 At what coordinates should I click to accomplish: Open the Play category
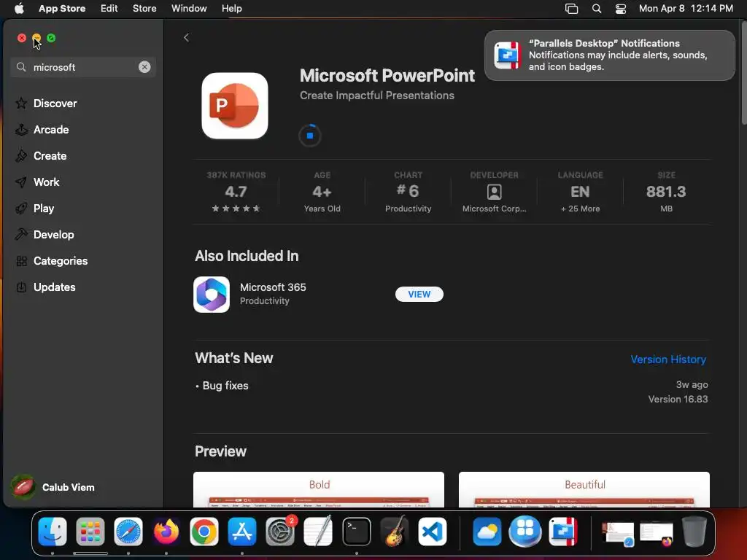pos(34,208)
